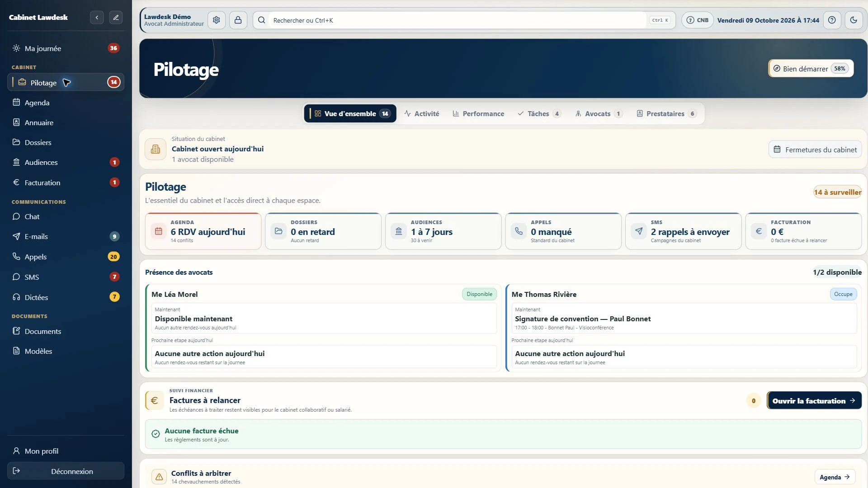Open Dictées in the sidebar
The image size is (868, 488).
[x=66, y=297]
